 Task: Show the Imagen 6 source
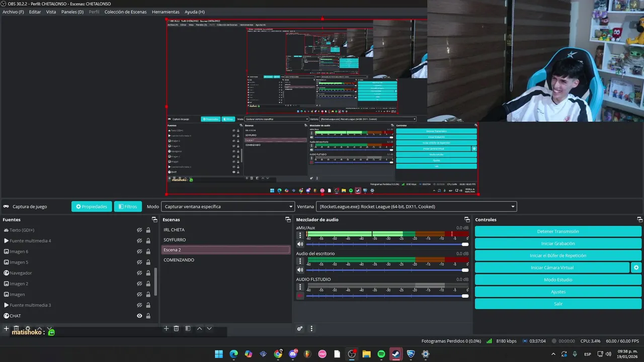[139, 251]
